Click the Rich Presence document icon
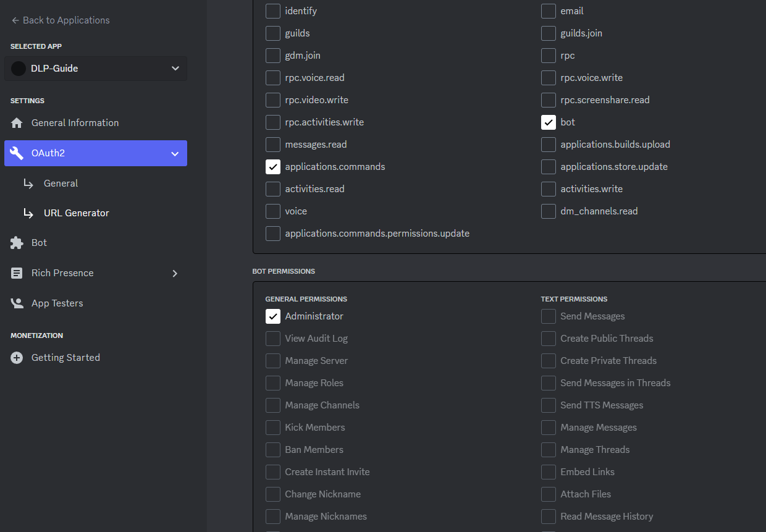Image resolution: width=766 pixels, height=532 pixels. coord(17,273)
